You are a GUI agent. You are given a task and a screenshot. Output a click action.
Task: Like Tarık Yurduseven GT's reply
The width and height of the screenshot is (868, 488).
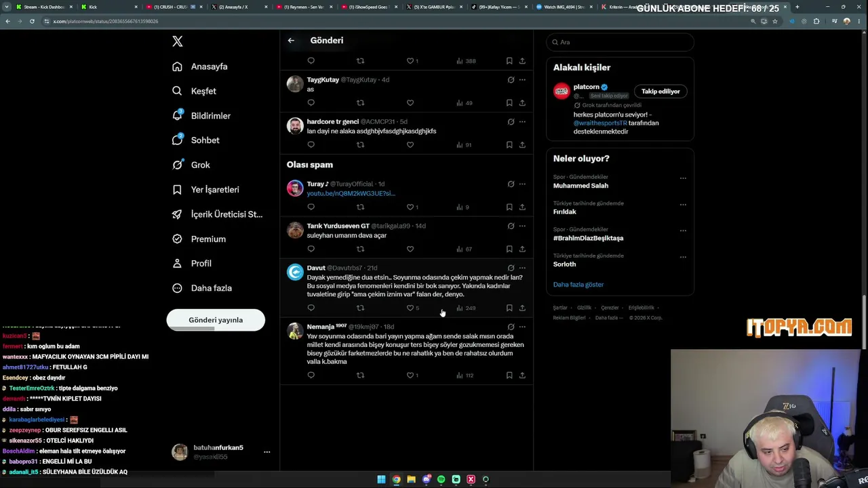coord(410,249)
